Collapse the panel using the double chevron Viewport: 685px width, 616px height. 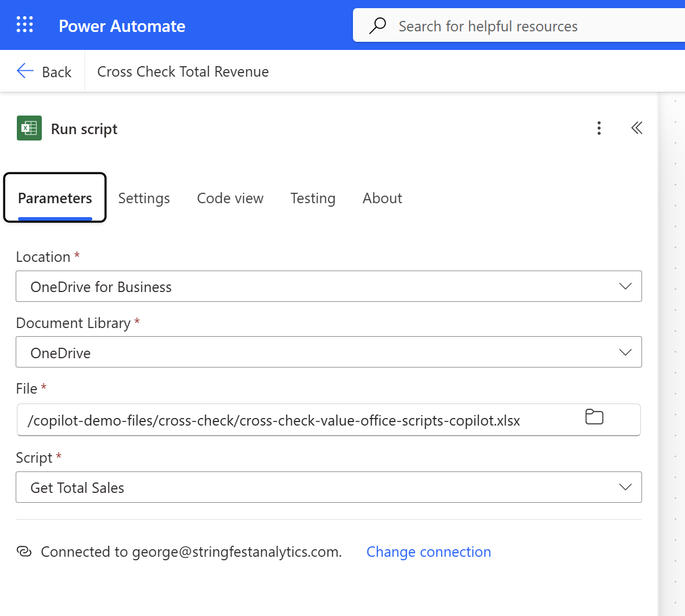pos(637,128)
